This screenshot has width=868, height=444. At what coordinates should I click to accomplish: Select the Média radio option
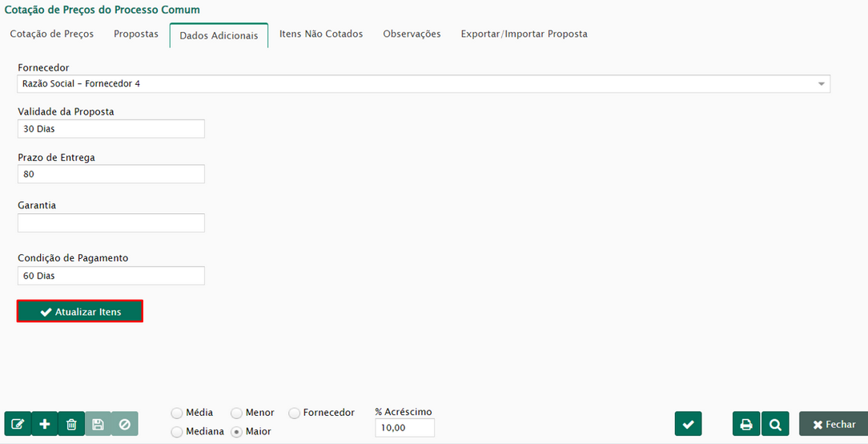tap(177, 413)
